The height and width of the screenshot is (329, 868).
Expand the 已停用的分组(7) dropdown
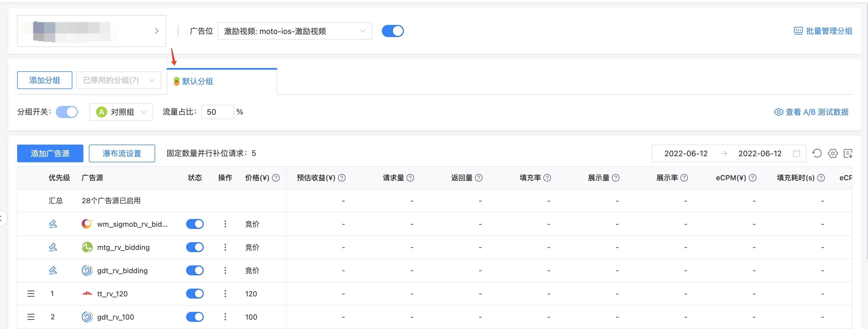(x=119, y=80)
